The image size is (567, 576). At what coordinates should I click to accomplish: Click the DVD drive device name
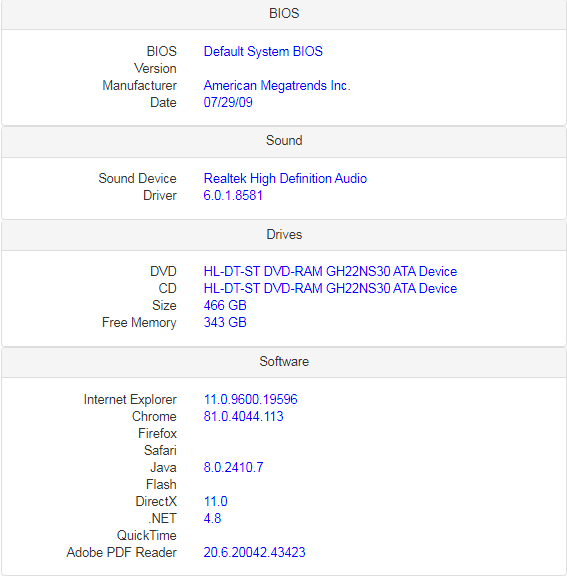coord(330,271)
